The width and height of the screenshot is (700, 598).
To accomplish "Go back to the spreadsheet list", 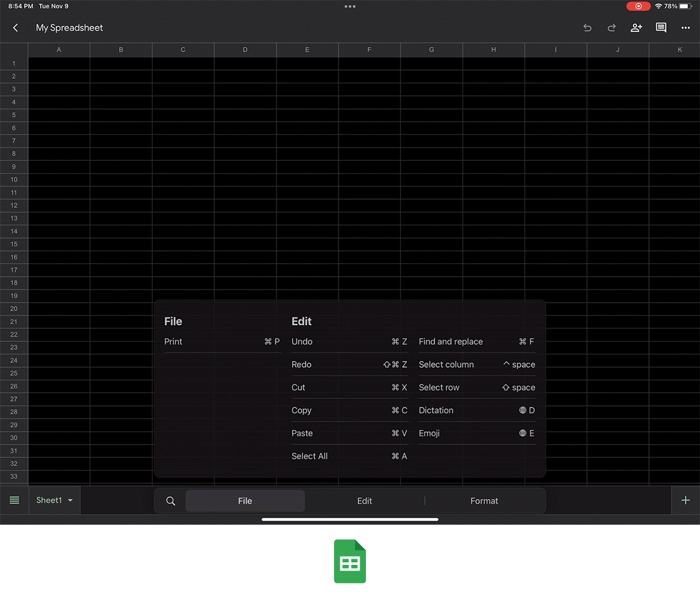I will point(15,27).
